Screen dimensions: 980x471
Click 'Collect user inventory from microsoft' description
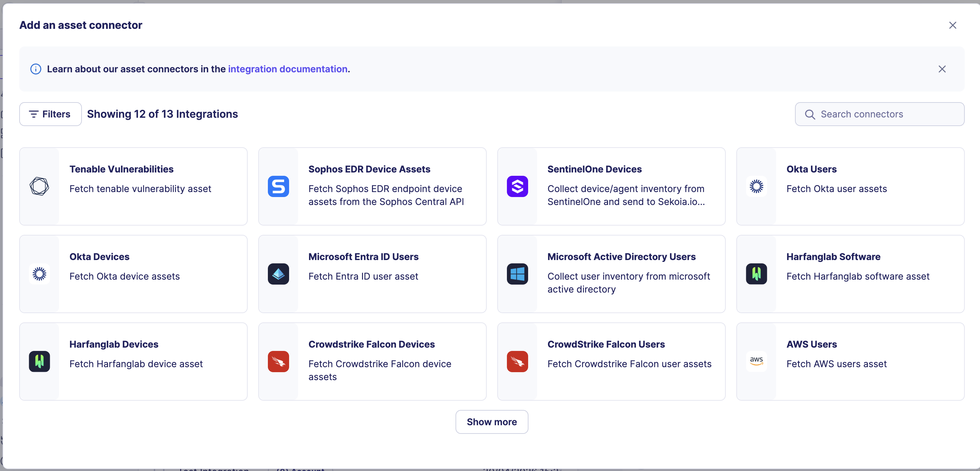629,283
